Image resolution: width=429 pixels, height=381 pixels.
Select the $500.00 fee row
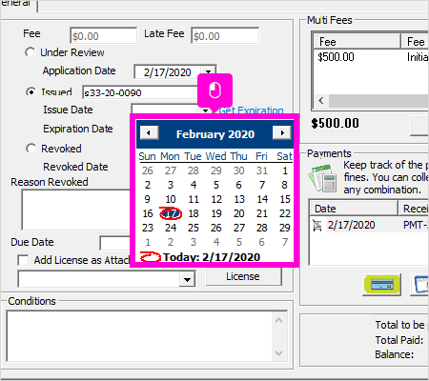click(x=371, y=57)
